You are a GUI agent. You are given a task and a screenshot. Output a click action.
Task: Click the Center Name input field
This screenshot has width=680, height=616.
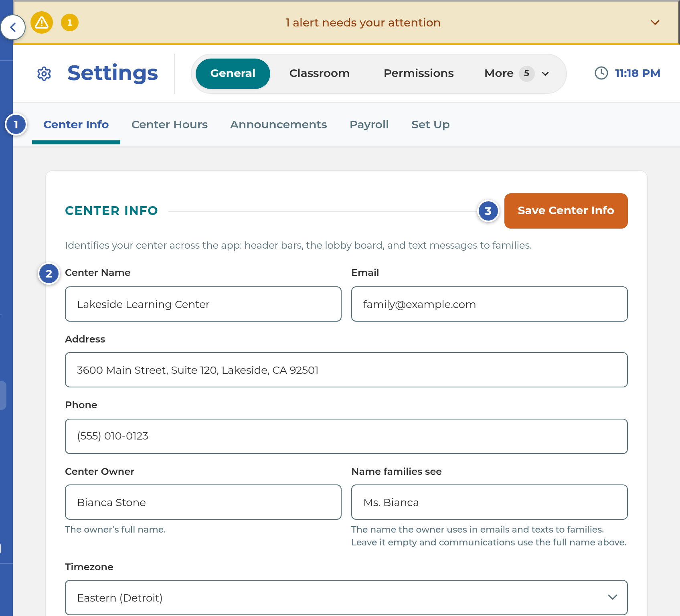[203, 304]
